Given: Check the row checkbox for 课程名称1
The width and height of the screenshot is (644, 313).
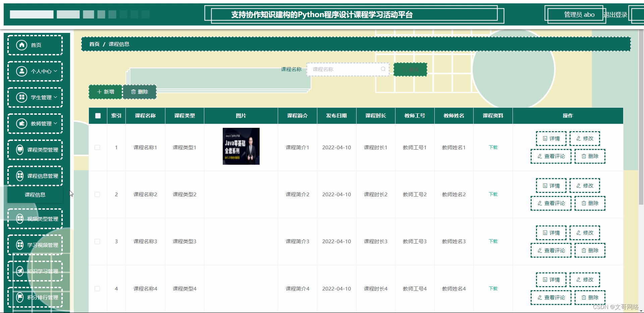Looking at the screenshot, I should (x=98, y=147).
